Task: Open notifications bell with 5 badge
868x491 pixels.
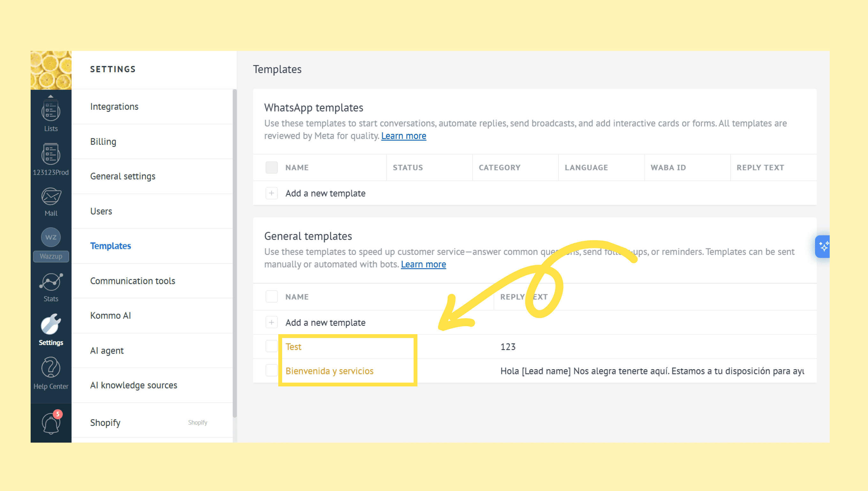Action: click(x=51, y=423)
